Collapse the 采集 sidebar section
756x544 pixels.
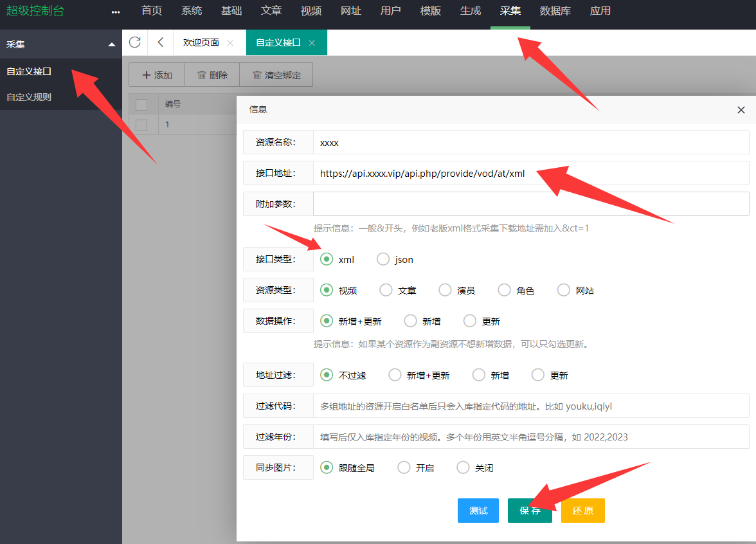click(x=112, y=44)
